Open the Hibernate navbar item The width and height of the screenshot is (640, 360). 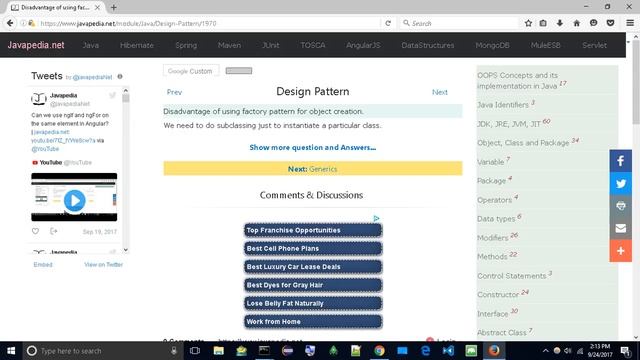tap(137, 45)
